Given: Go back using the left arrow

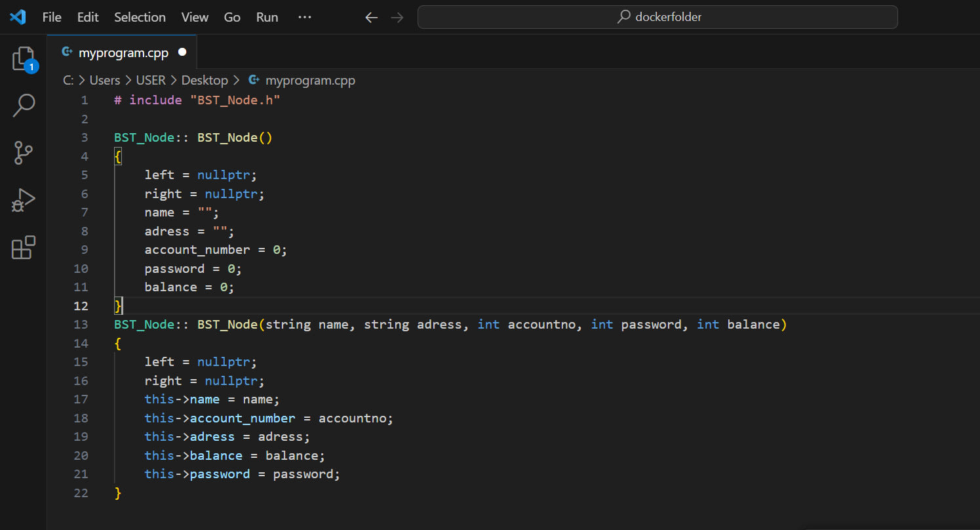Looking at the screenshot, I should pos(372,17).
